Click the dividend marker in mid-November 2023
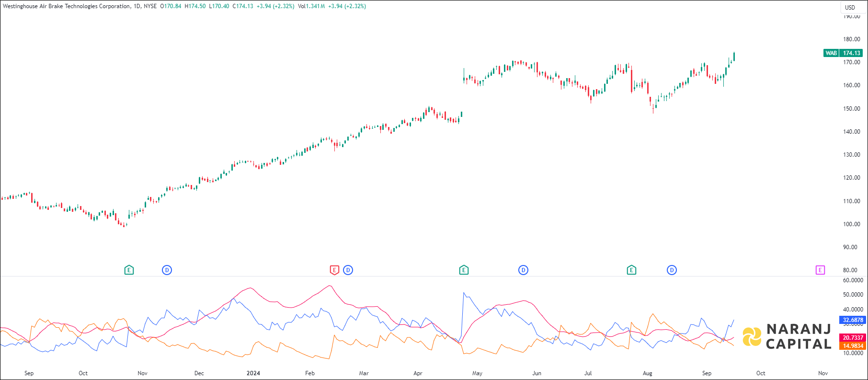Screen dimensions: 868x380 click(167, 270)
